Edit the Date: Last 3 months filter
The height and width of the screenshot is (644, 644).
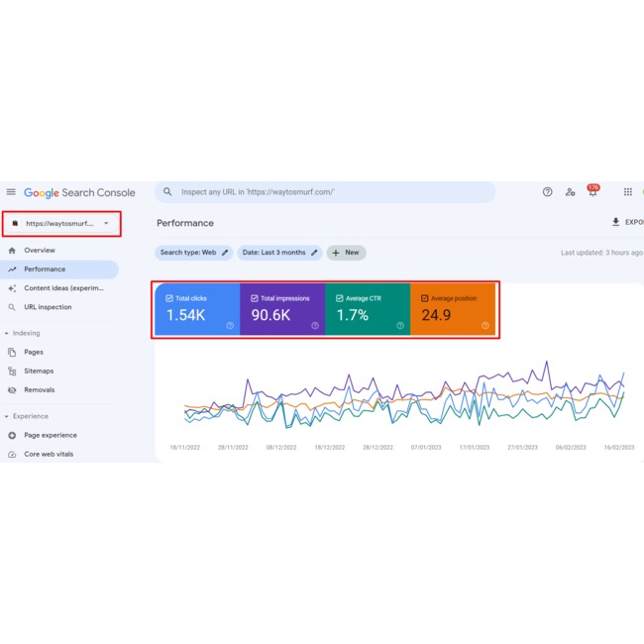[x=279, y=253]
